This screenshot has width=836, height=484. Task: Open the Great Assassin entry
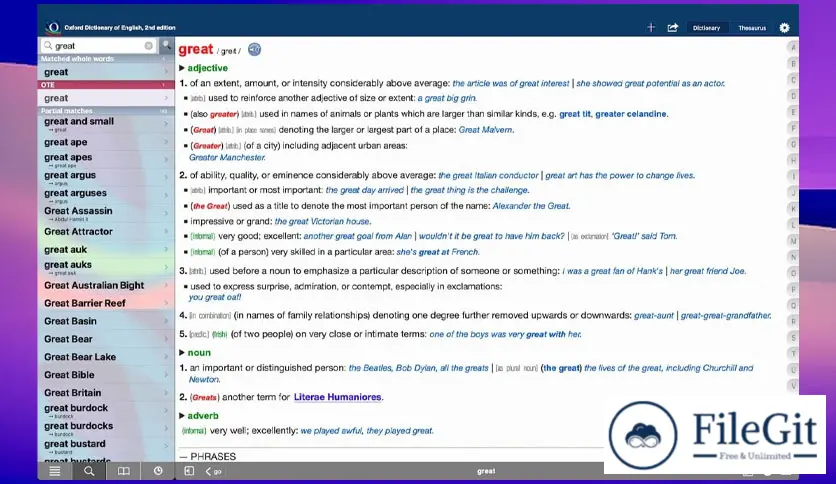coord(106,213)
